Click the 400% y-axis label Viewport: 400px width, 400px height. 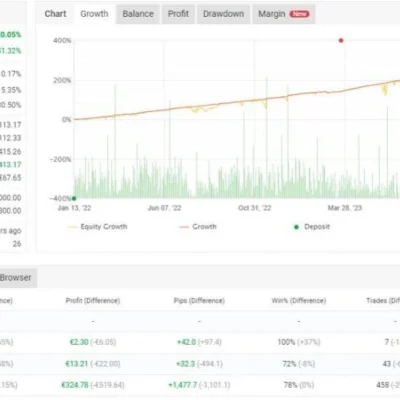click(62, 41)
